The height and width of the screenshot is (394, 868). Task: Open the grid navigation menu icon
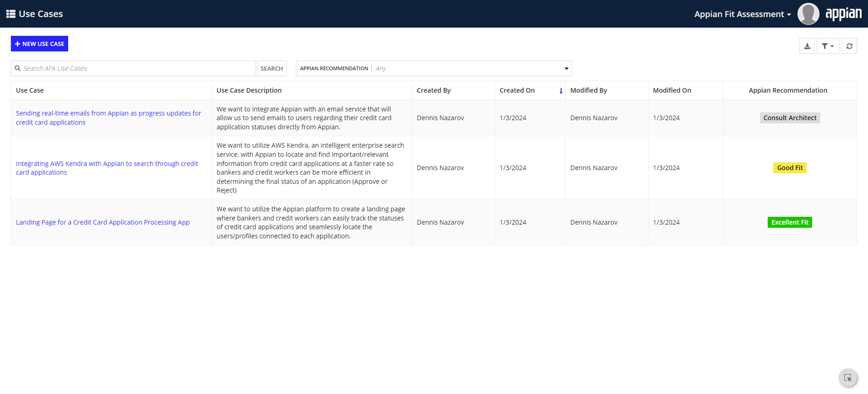click(x=11, y=14)
